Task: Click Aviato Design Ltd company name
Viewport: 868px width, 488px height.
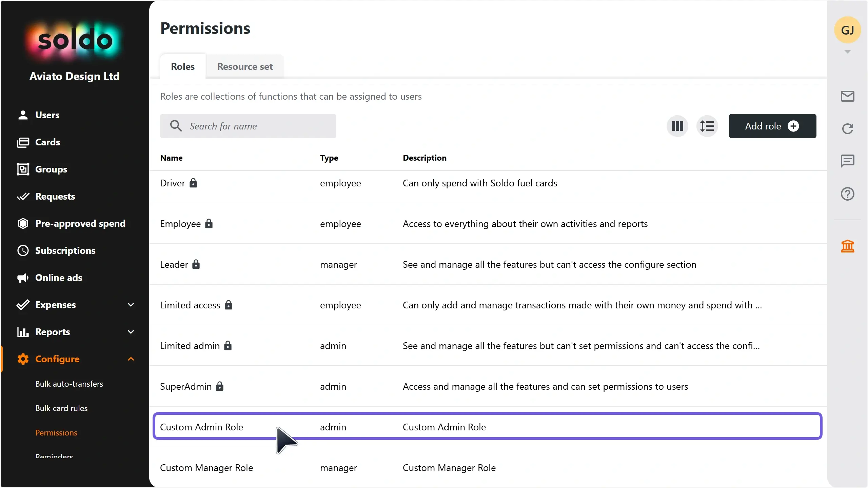Action: click(75, 76)
